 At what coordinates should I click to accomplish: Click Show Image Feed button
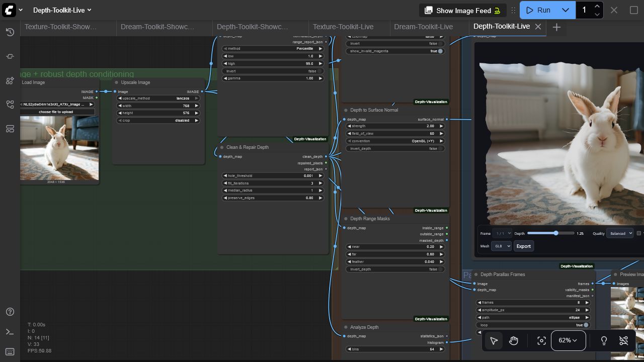tap(463, 10)
